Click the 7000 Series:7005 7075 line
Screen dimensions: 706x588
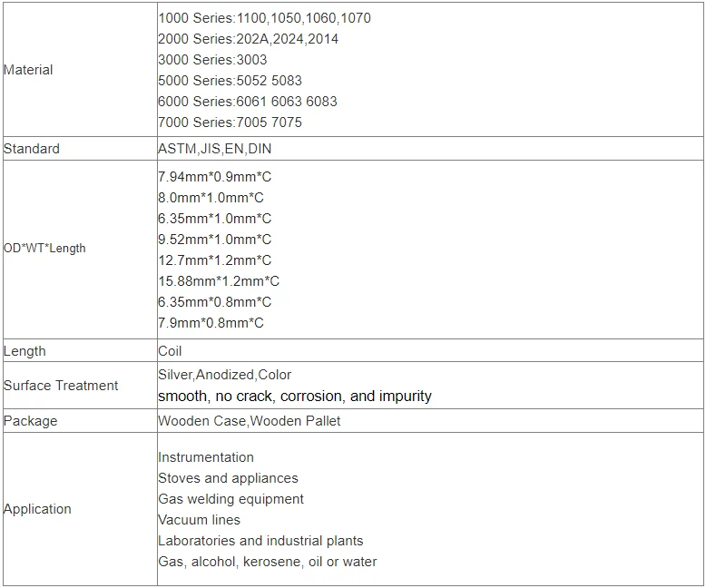(230, 122)
